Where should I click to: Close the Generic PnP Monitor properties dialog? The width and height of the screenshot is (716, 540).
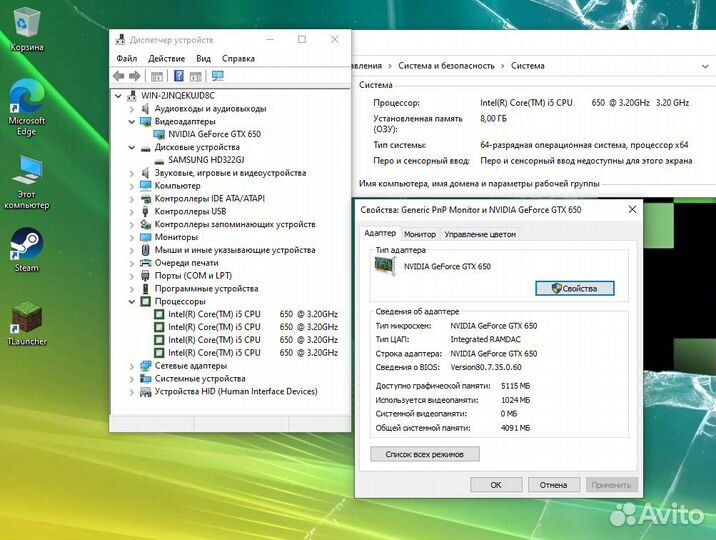[632, 210]
